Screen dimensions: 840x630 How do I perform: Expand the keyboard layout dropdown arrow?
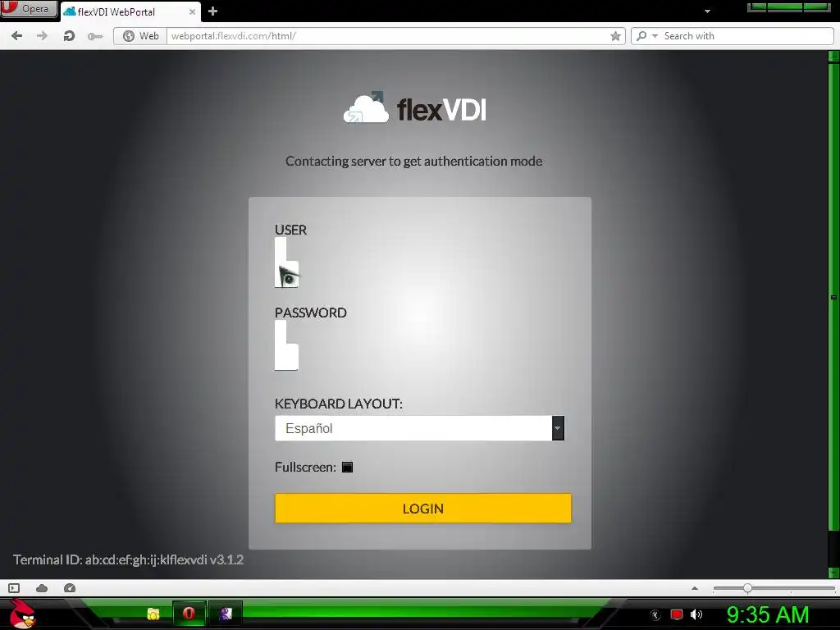[x=558, y=428]
